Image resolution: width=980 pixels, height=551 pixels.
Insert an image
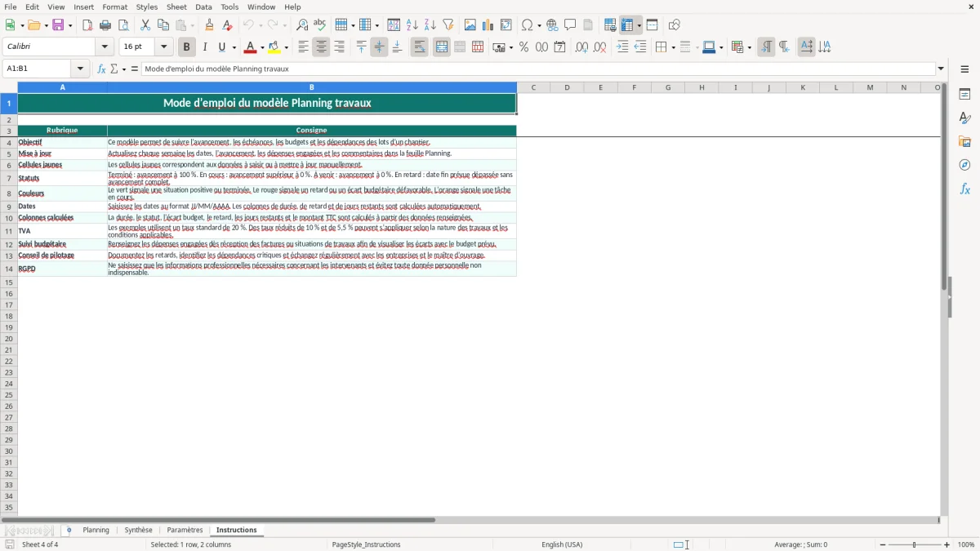coord(470,25)
